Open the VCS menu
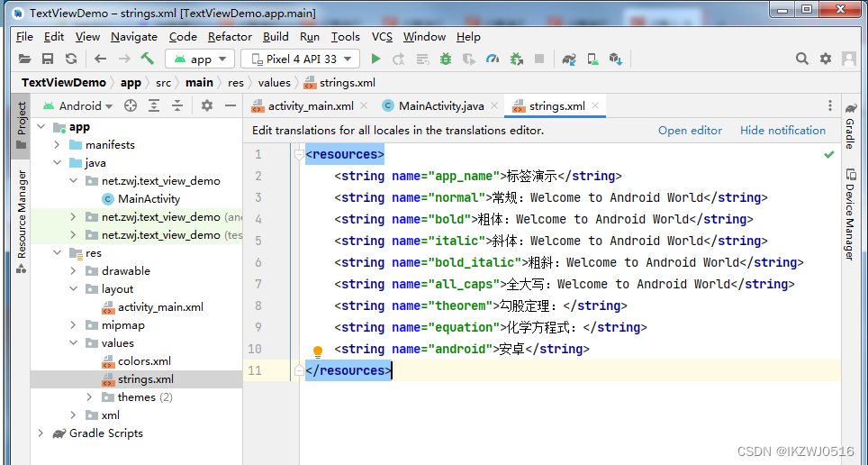Screen dimensions: 868x465 pyautogui.click(x=382, y=37)
